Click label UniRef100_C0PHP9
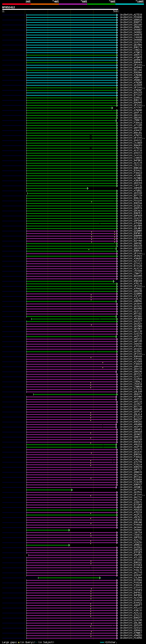Viewport: 146px width, 644px height. 131,590
